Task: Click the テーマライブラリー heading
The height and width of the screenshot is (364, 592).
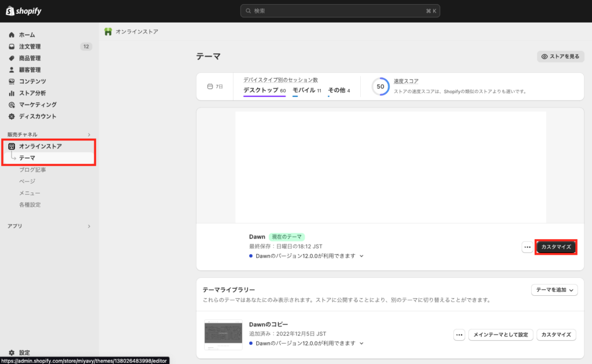Action: point(228,289)
